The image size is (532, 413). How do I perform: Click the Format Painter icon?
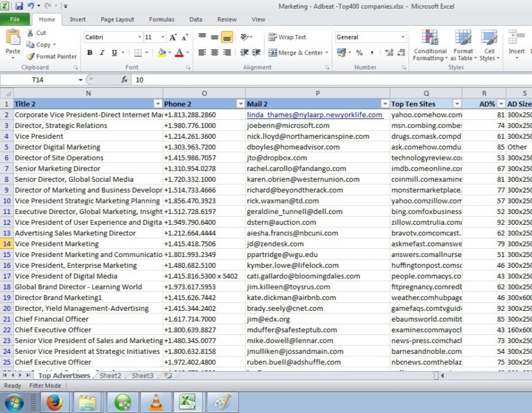[31, 57]
